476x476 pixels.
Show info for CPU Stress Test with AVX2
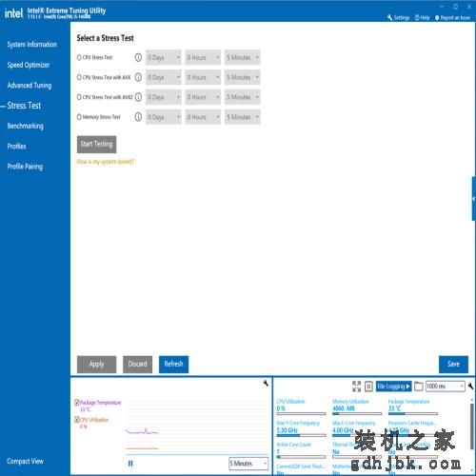[x=138, y=97]
